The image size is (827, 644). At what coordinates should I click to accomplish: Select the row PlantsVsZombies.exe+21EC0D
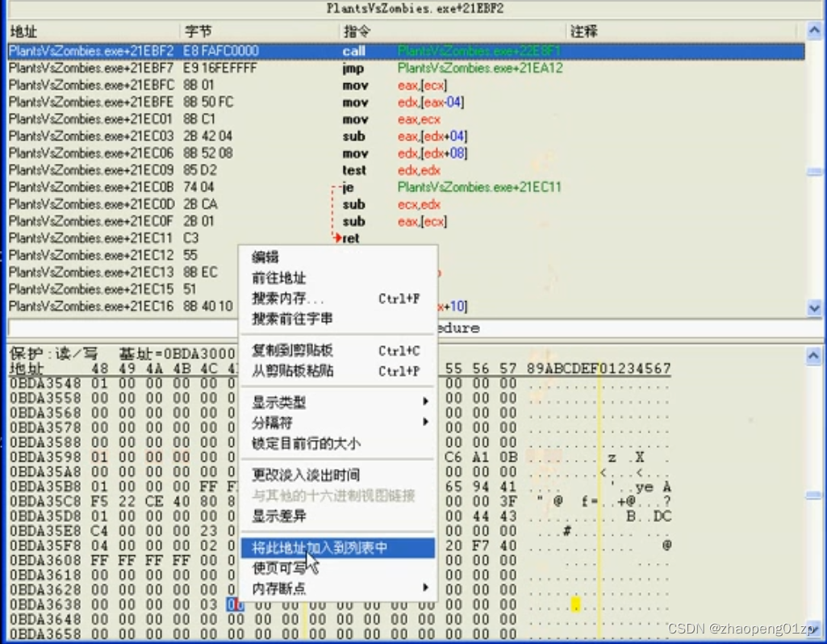coord(406,204)
